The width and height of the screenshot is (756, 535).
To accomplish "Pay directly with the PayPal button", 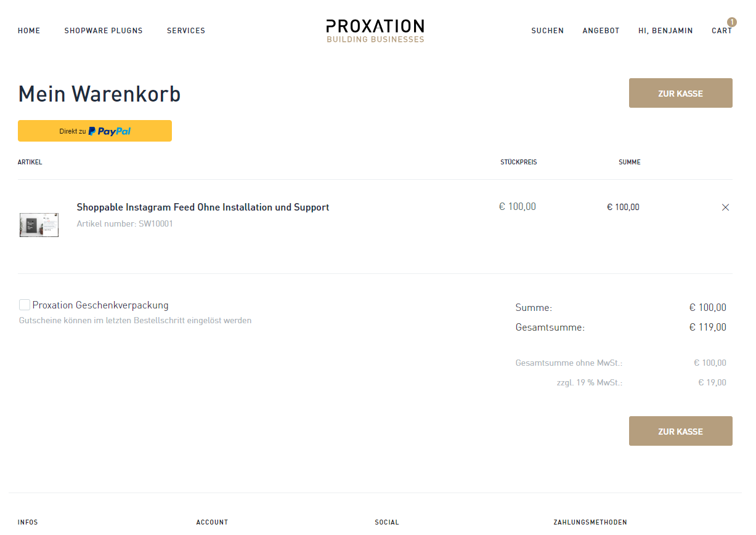I will pyautogui.click(x=95, y=131).
